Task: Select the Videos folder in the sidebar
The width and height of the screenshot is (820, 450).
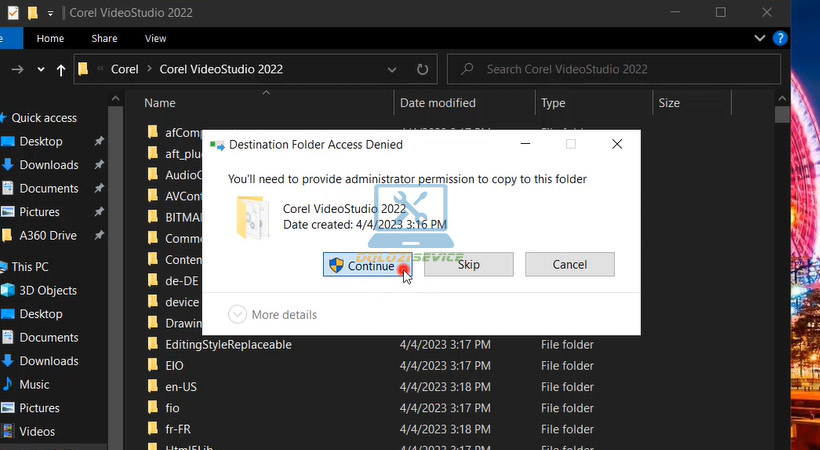Action: 37,431
